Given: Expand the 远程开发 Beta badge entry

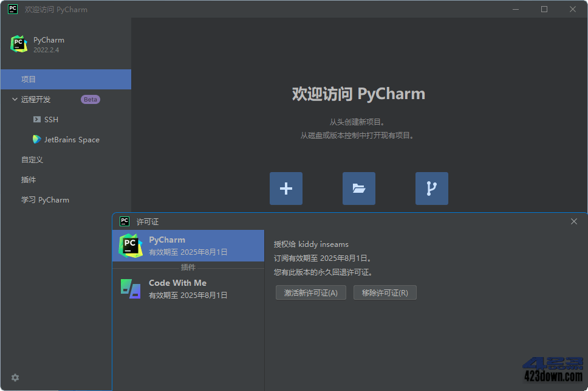Looking at the screenshot, I should (90, 99).
